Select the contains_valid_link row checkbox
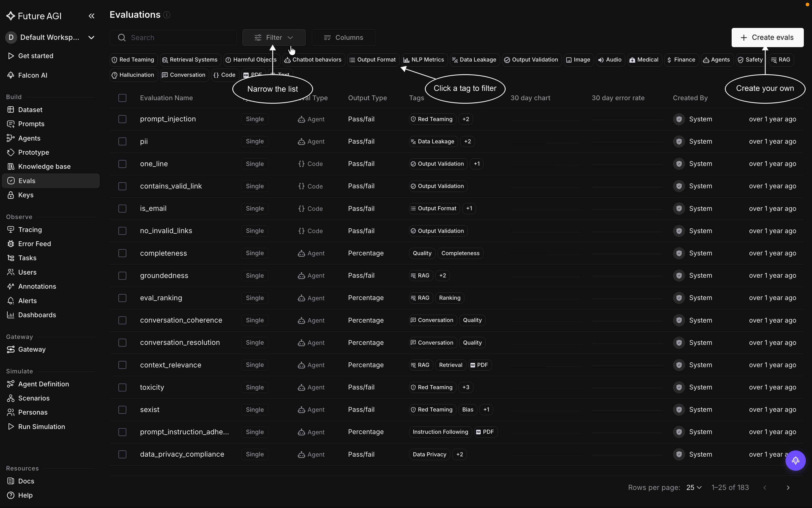This screenshot has height=508, width=812. point(122,186)
